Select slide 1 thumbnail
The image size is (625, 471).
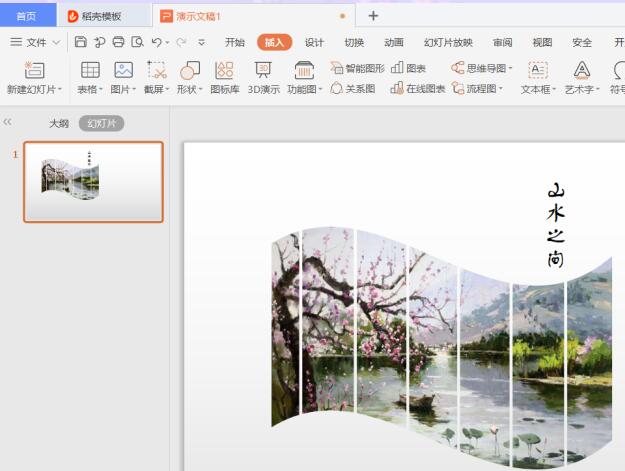[x=94, y=182]
